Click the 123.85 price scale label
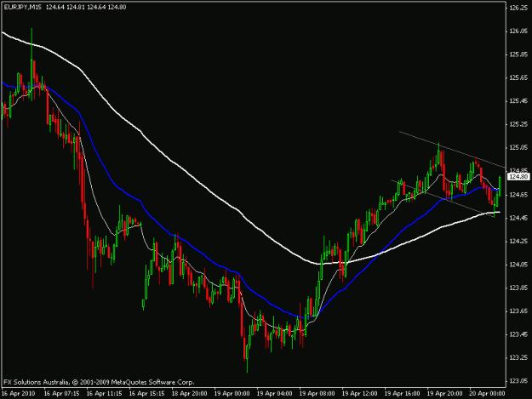The image size is (532, 399). pos(518,288)
